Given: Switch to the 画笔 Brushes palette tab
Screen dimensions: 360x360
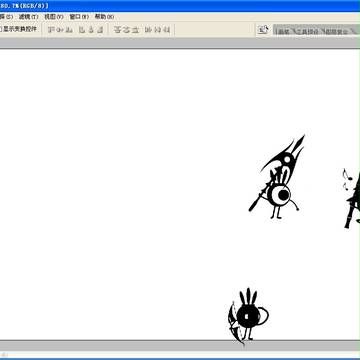Looking at the screenshot, I should [x=284, y=31].
